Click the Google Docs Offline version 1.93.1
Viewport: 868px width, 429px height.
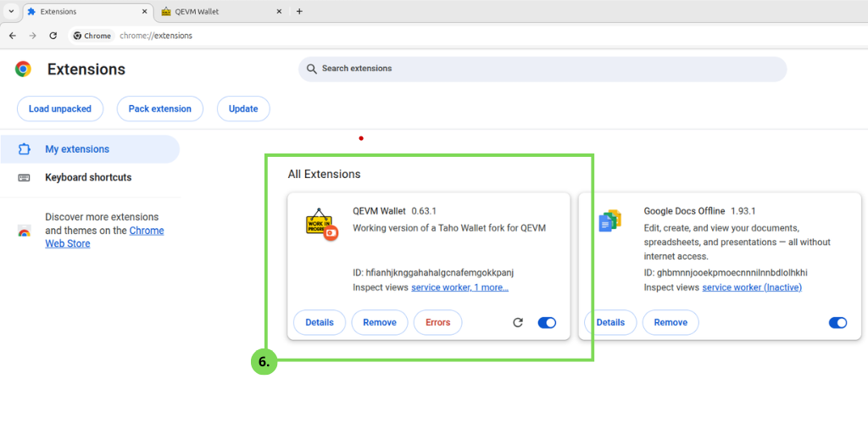click(x=743, y=211)
